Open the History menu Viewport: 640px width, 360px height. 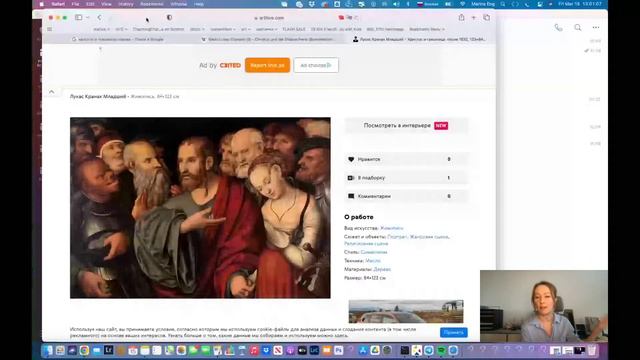pos(126,4)
